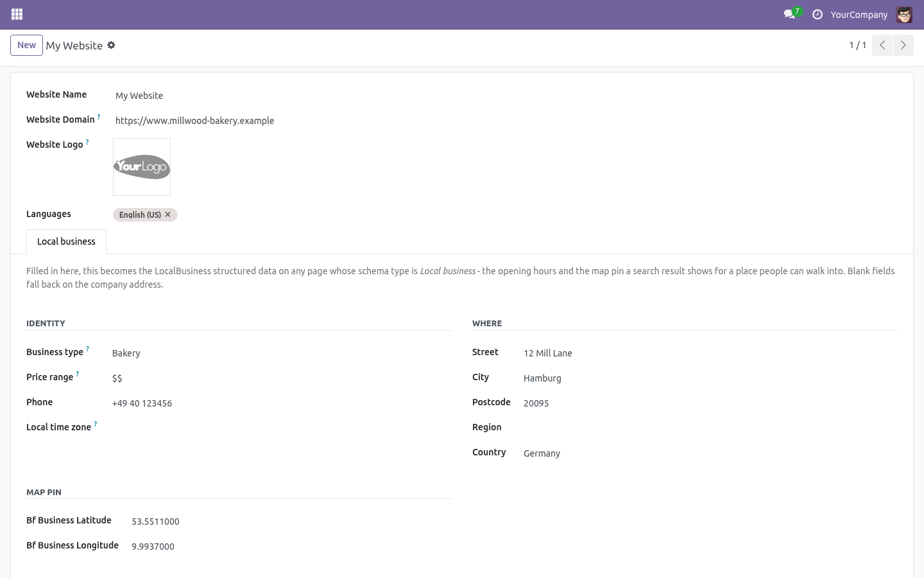924x578 pixels.
Task: Open the YourCompany switcher
Action: pyautogui.click(x=859, y=14)
